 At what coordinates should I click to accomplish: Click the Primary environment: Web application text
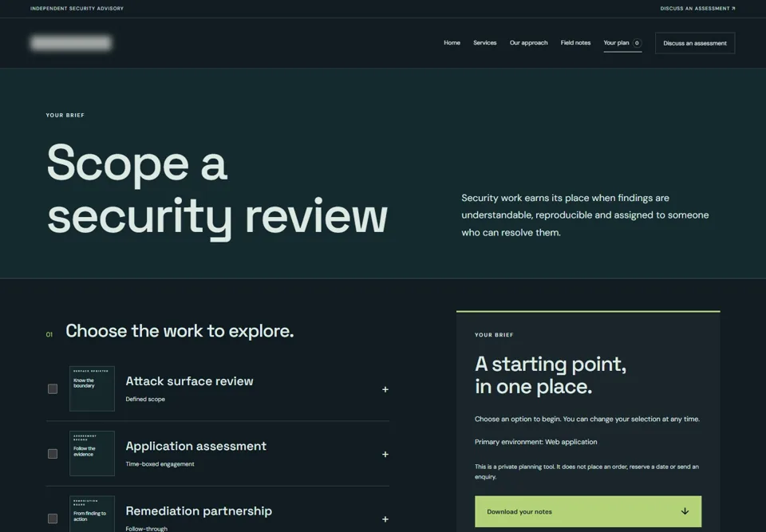pos(536,442)
